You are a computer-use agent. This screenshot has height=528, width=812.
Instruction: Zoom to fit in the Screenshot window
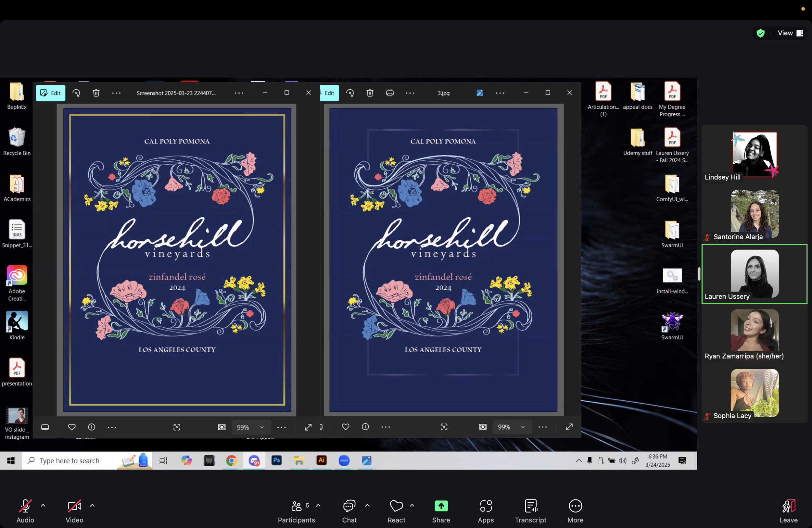pos(222,427)
